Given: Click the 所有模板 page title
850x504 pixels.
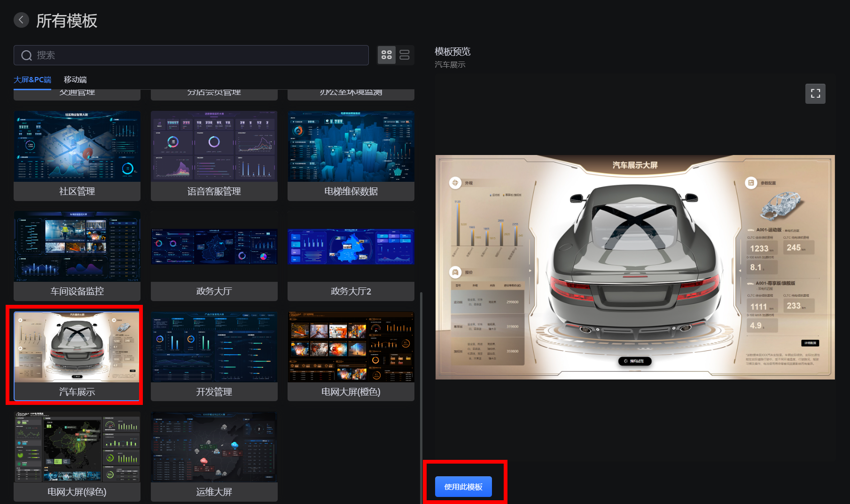Looking at the screenshot, I should 67,21.
